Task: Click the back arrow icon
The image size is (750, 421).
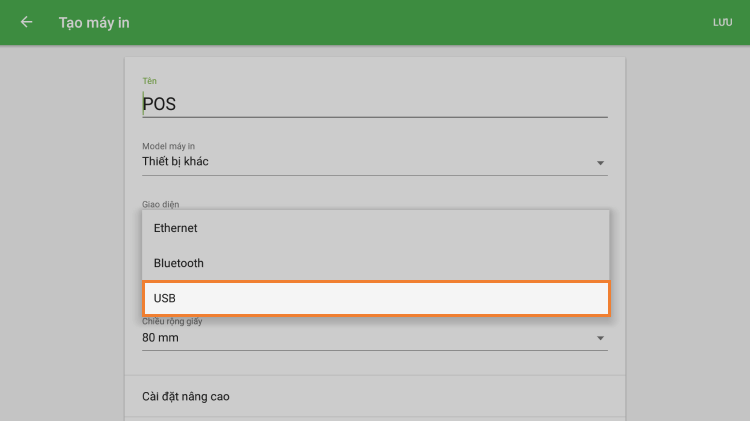Action: click(x=26, y=22)
